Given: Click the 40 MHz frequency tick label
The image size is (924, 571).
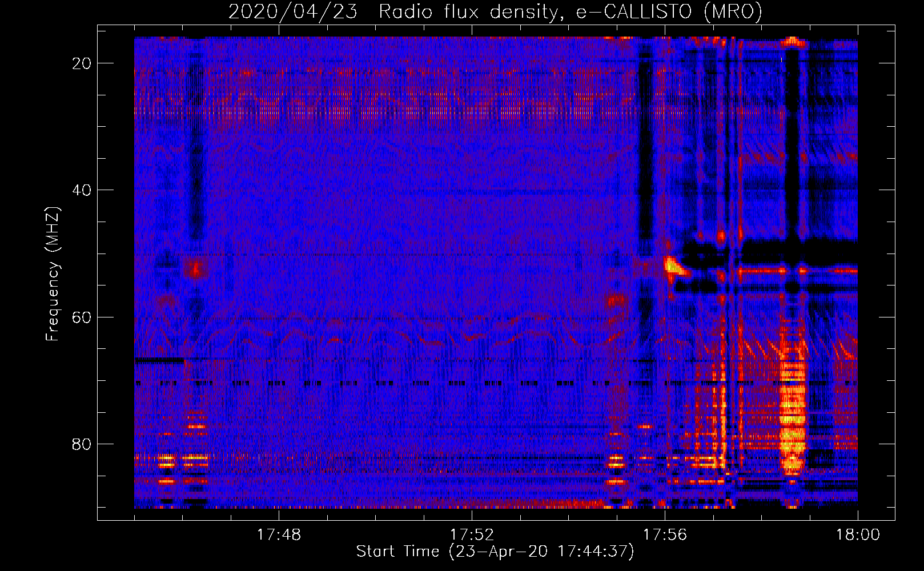Looking at the screenshot, I should coord(82,190).
